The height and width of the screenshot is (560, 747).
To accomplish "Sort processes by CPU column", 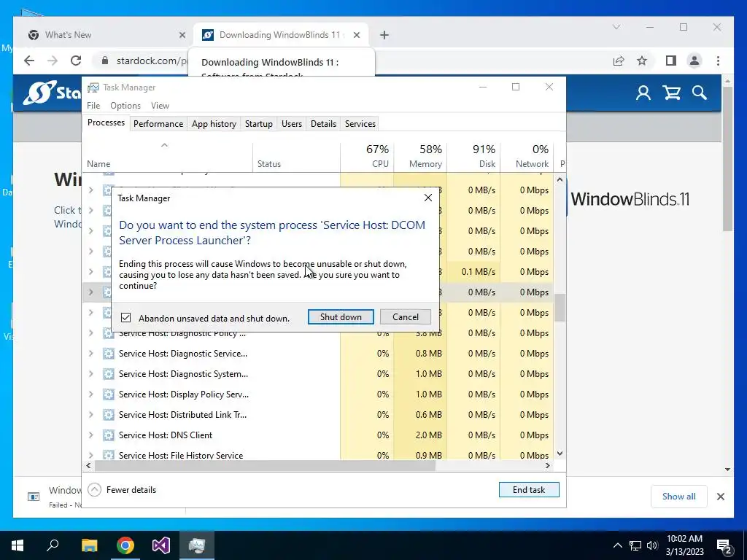I will (x=368, y=157).
